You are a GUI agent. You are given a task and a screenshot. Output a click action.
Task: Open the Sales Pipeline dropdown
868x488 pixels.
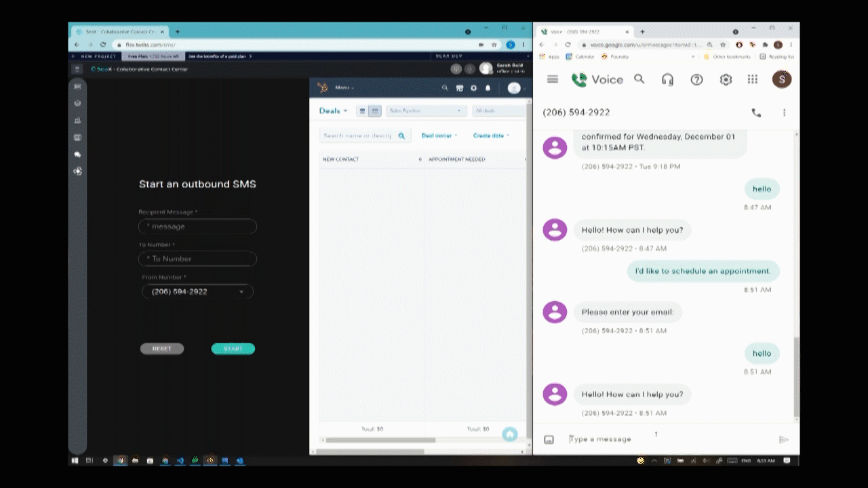[426, 110]
